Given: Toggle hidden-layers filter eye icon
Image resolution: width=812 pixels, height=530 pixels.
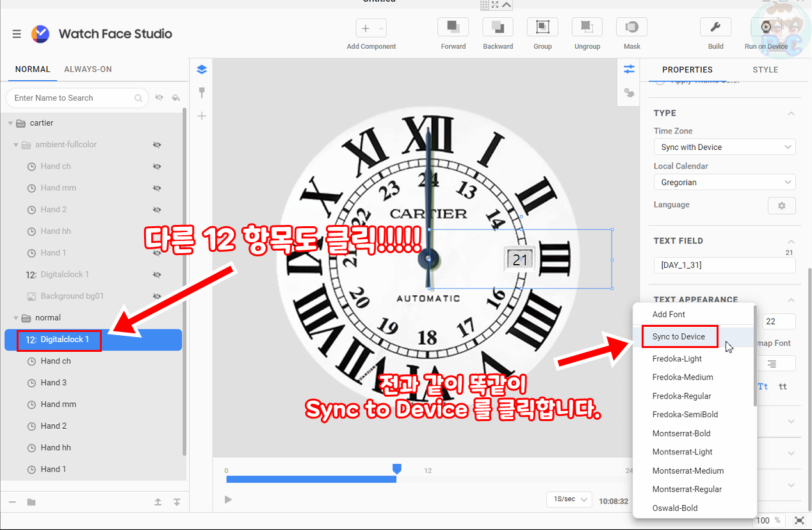Looking at the screenshot, I should (159, 97).
